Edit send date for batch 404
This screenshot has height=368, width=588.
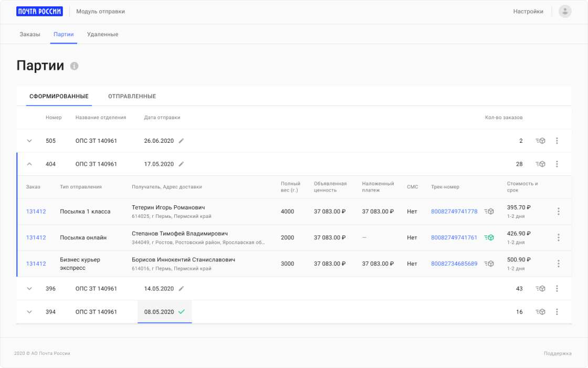(181, 164)
